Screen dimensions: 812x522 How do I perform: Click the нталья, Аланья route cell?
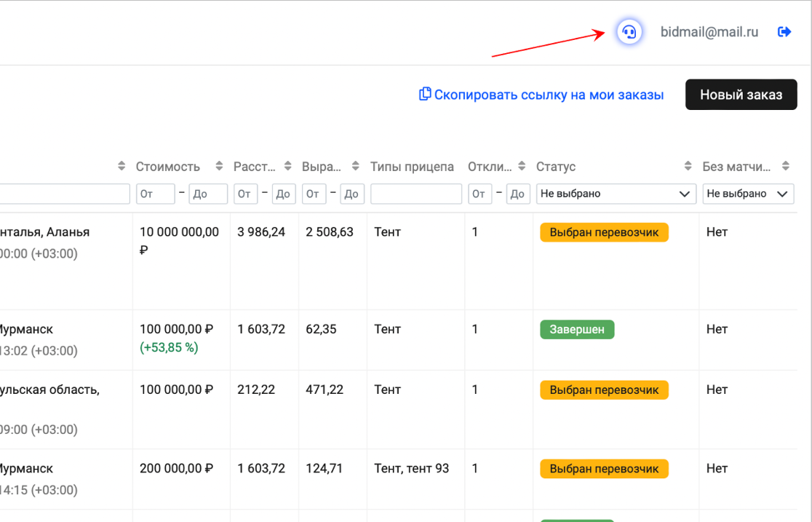pos(44,232)
